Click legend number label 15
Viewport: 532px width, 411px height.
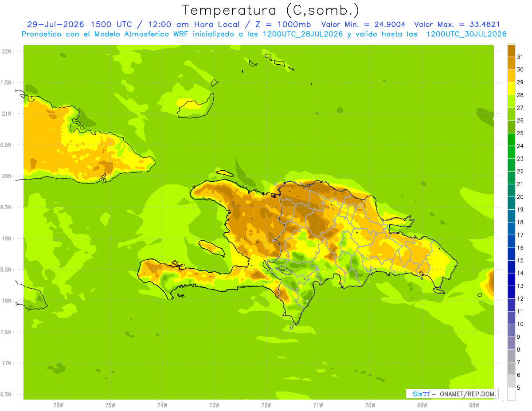(x=520, y=260)
